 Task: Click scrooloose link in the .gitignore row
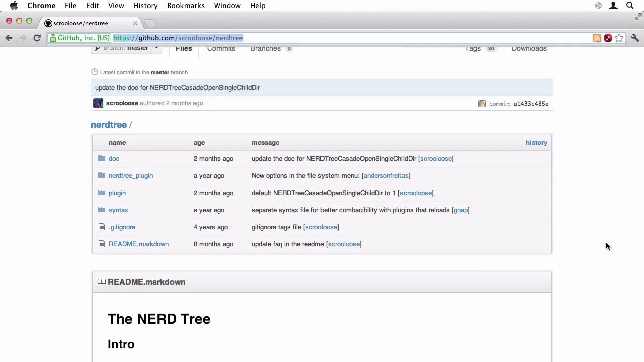point(321,227)
